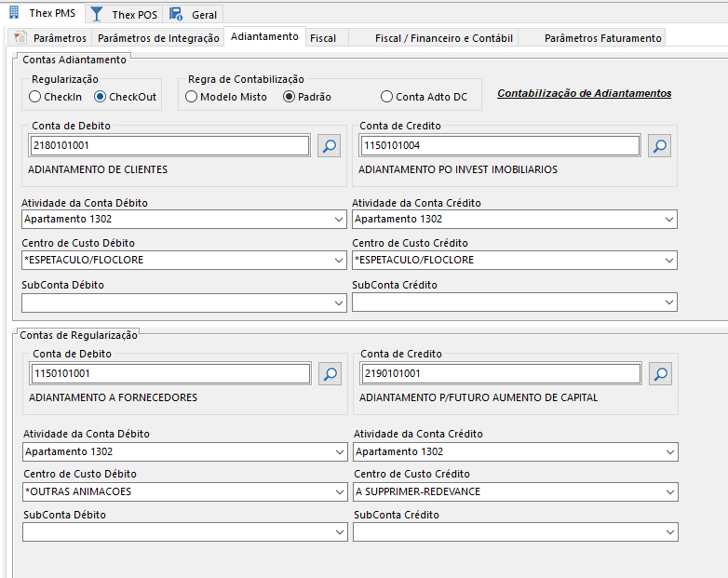Image resolution: width=728 pixels, height=578 pixels.
Task: Select the Conta Adto DC option
Action: click(386, 97)
